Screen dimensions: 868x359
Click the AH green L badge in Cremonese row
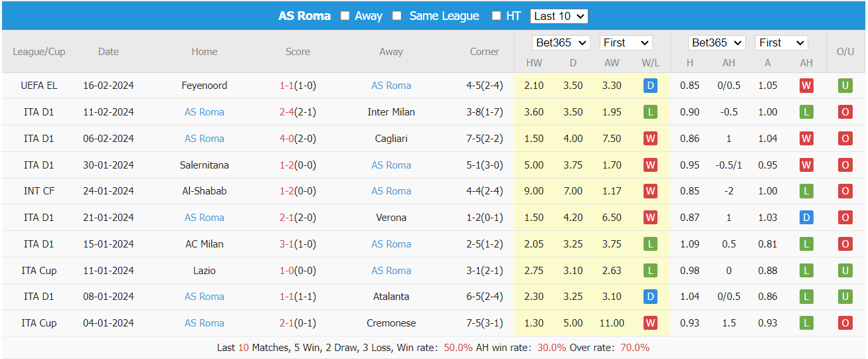click(806, 323)
